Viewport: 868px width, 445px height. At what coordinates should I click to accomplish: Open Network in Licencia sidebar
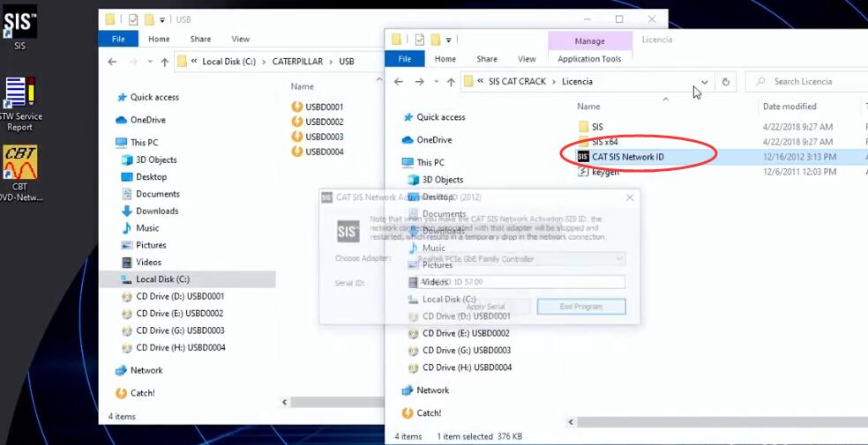pyautogui.click(x=426, y=390)
